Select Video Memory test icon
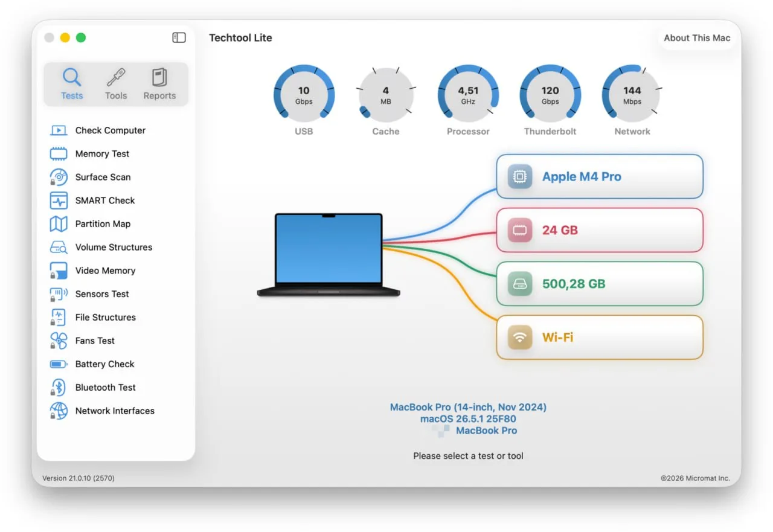The height and width of the screenshot is (532, 773). 59,271
